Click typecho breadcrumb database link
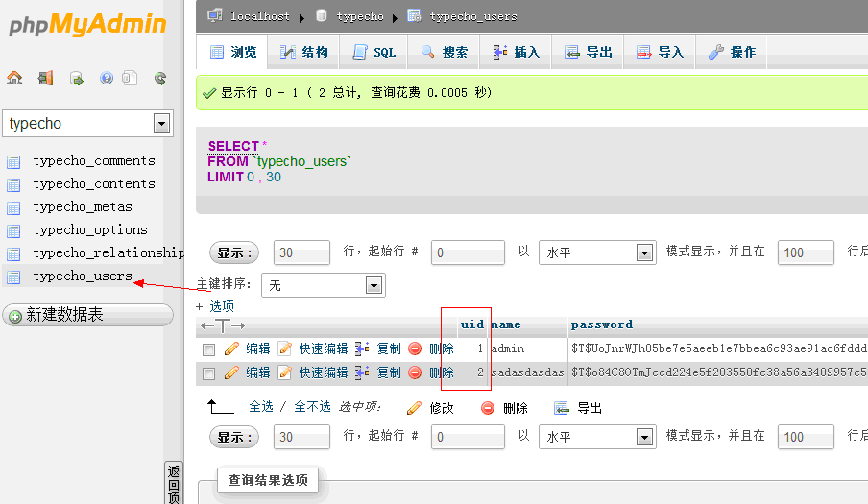This screenshot has width=868, height=504. pyautogui.click(x=360, y=16)
